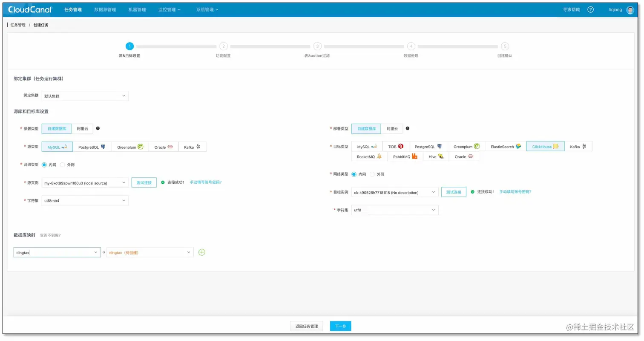
Task: Choose Hive as the target type
Action: [436, 156]
